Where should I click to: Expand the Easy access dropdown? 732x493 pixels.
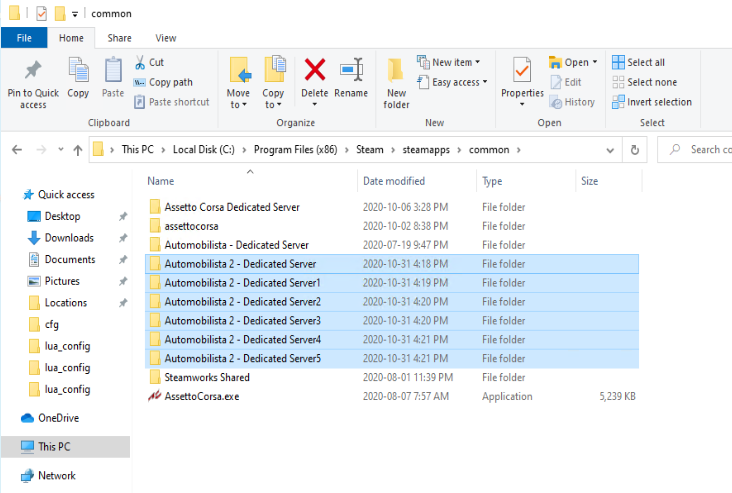click(x=459, y=82)
